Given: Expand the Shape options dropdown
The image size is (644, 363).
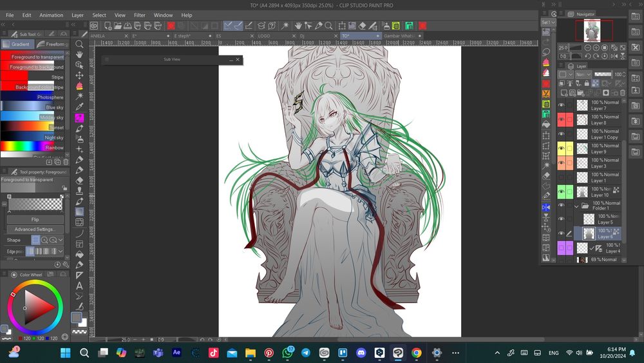Looking at the screenshot, I should [60, 240].
